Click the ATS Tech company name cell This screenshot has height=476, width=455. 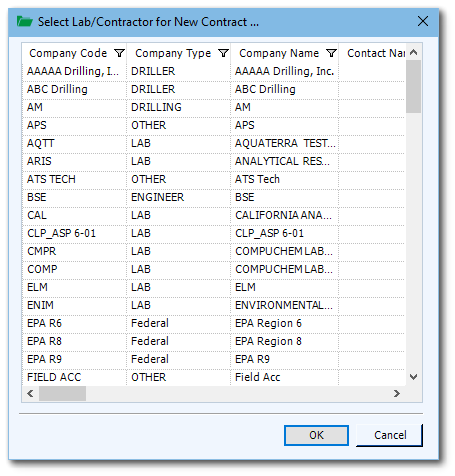(284, 179)
